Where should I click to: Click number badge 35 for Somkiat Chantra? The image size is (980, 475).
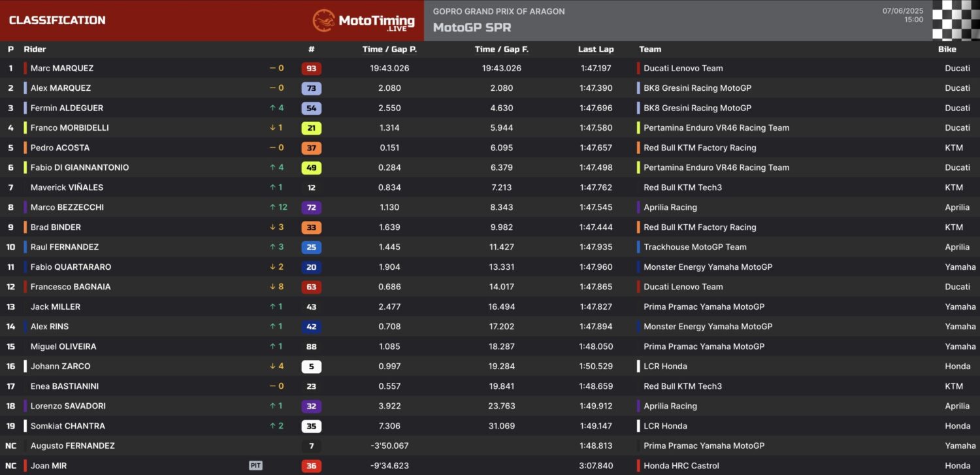tap(311, 426)
